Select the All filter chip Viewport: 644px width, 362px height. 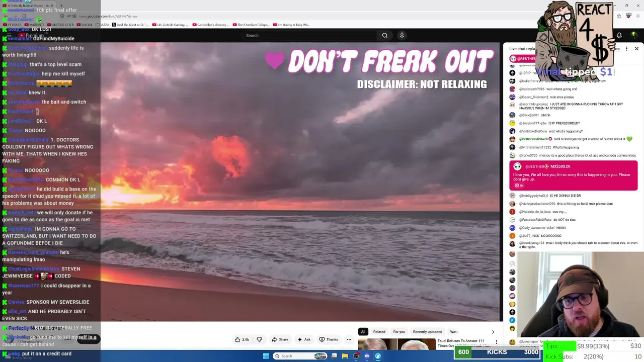363,332
